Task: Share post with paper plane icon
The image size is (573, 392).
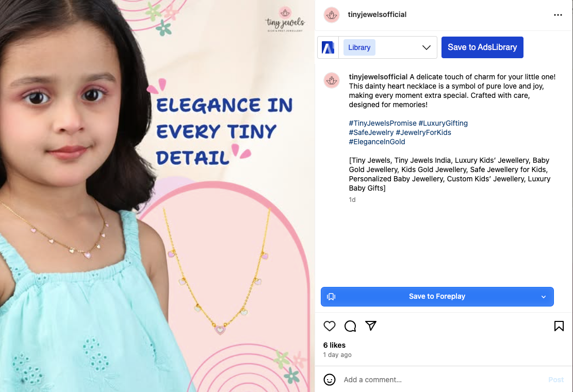Action: tap(371, 326)
